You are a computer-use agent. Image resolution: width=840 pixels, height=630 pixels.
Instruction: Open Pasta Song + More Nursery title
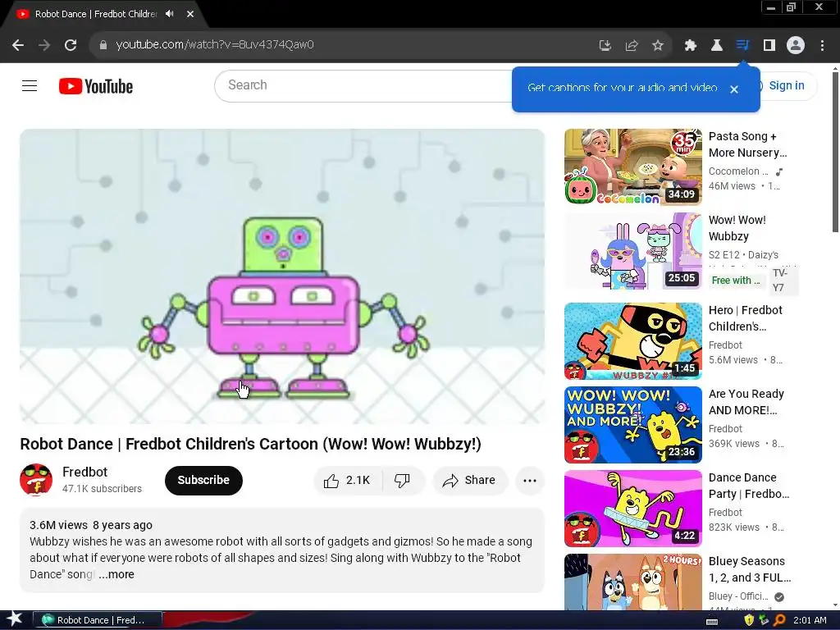[x=747, y=144]
